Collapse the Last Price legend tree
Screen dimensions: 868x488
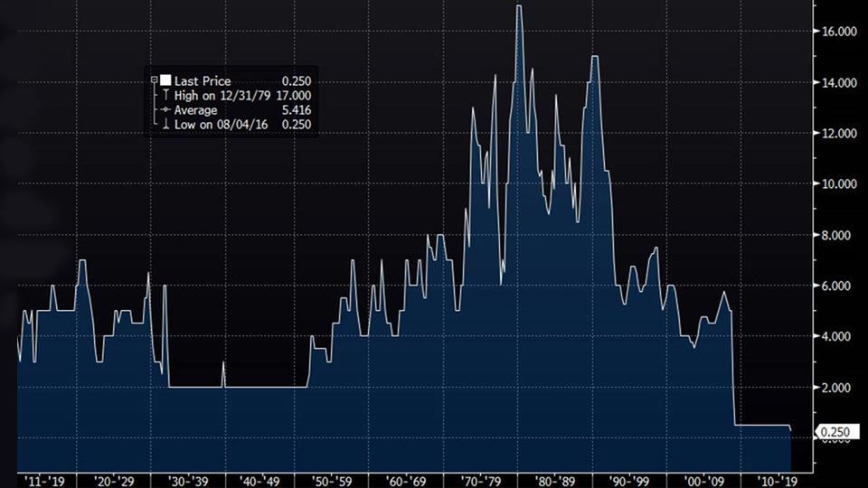(x=155, y=80)
